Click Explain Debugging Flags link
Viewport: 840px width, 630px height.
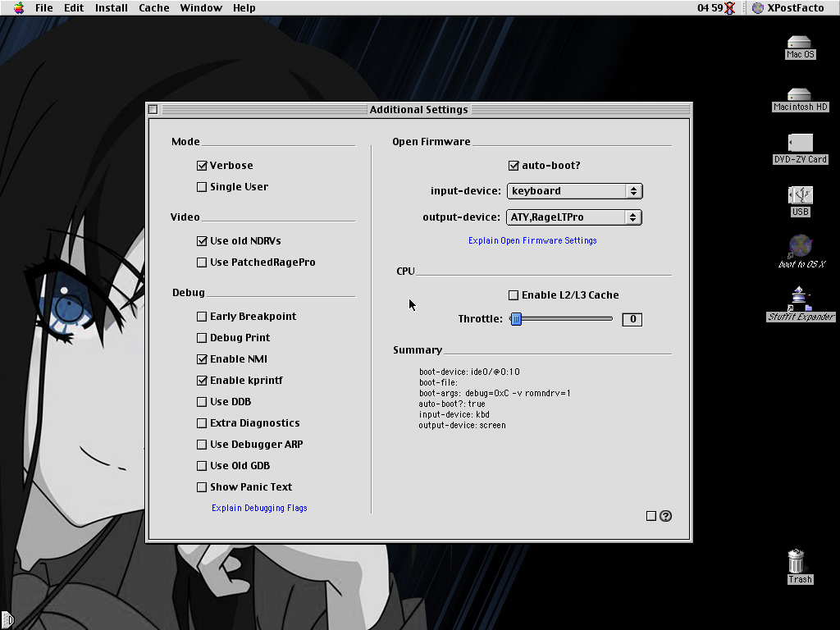259,508
